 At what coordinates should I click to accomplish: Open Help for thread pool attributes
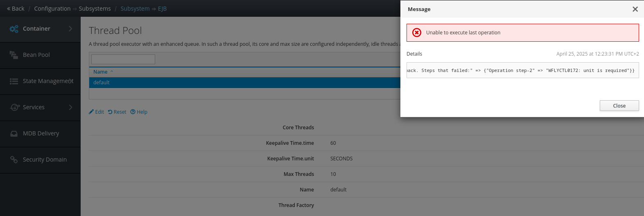pyautogui.click(x=139, y=112)
